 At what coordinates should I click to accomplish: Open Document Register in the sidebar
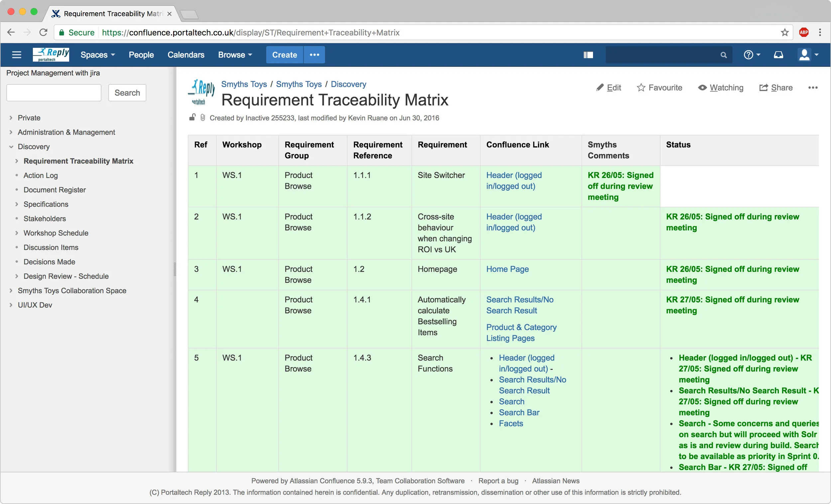click(x=55, y=190)
